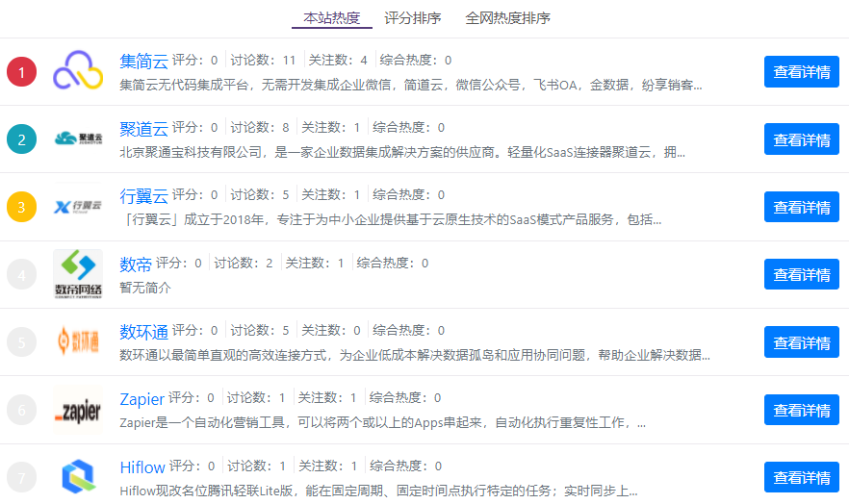Viewport: 849px width, 504px height.
Task: Click the 聚道云 logo
Action: click(x=78, y=139)
